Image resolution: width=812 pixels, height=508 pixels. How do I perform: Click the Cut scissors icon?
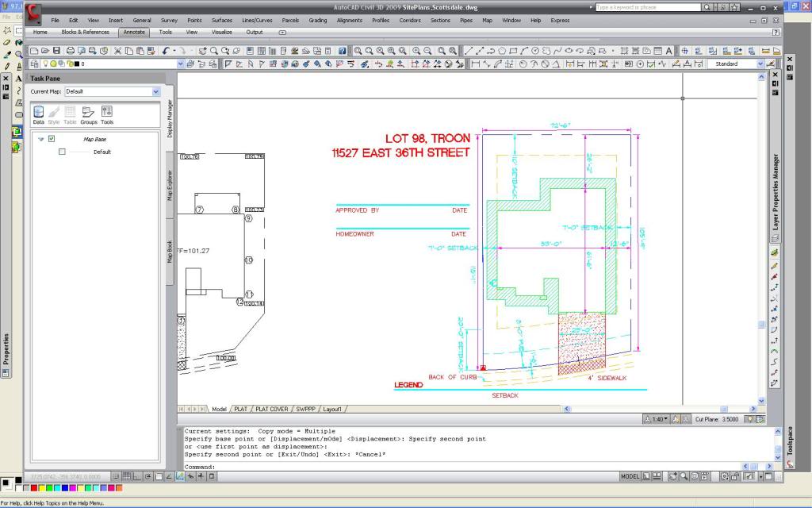coord(117,51)
